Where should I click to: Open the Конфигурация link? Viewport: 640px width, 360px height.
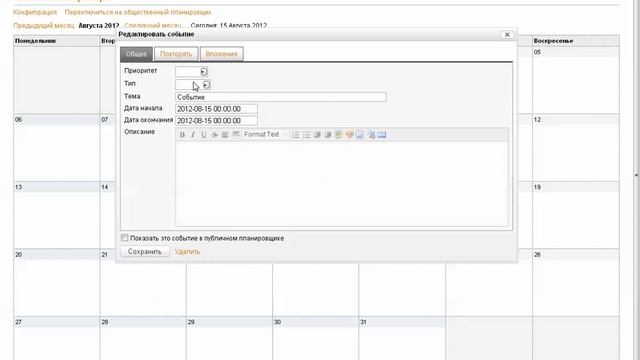pos(35,12)
